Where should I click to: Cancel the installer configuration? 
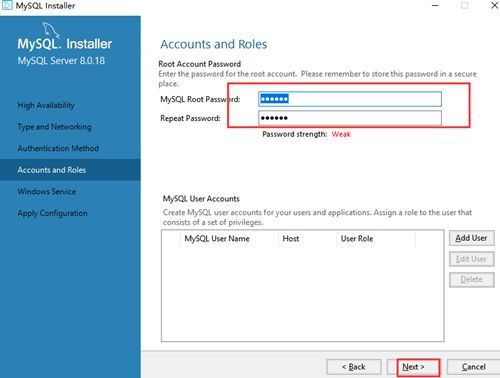(473, 367)
